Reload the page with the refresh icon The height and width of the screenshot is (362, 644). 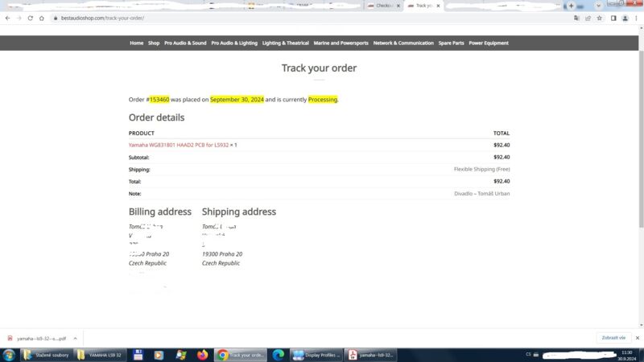point(31,18)
